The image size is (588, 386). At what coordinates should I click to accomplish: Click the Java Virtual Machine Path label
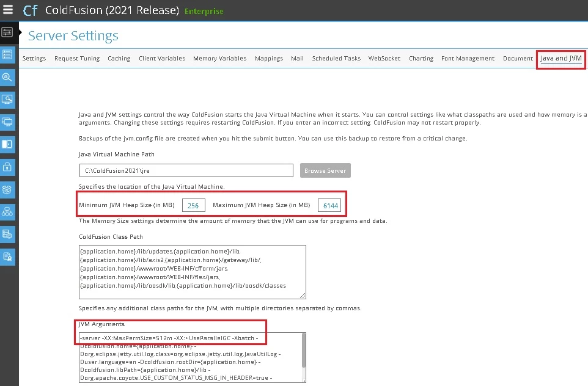(x=117, y=155)
